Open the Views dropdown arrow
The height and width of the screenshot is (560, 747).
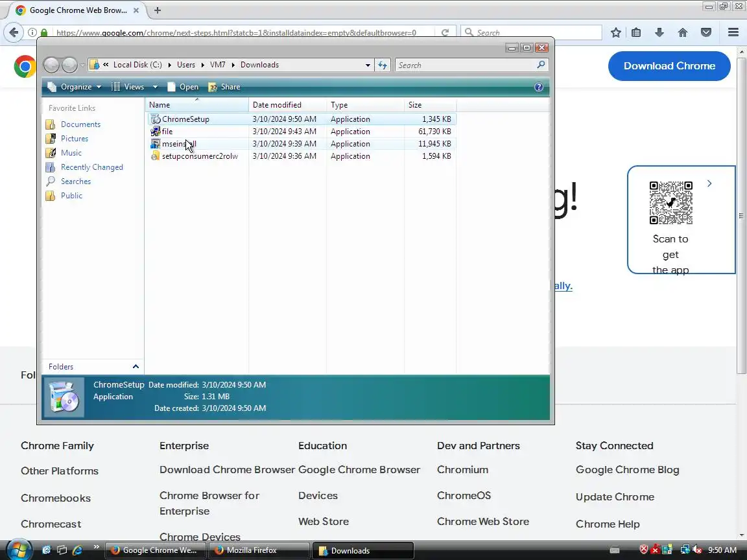(155, 87)
